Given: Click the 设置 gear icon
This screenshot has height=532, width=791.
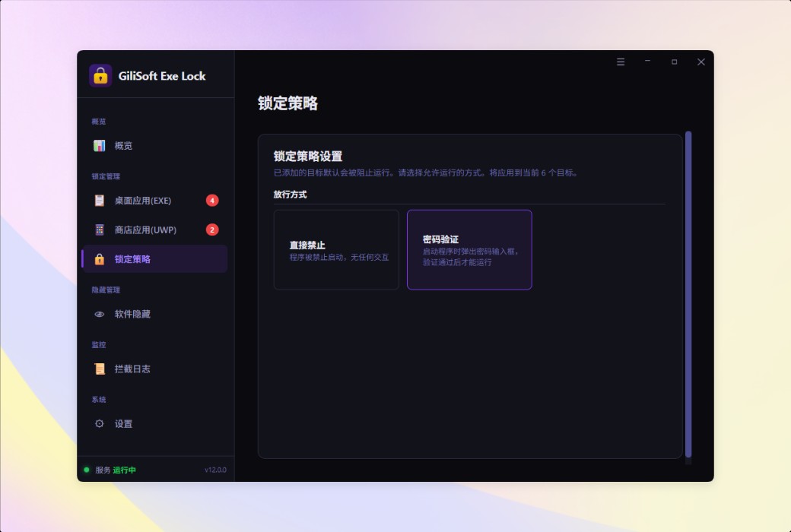Looking at the screenshot, I should click(x=100, y=423).
